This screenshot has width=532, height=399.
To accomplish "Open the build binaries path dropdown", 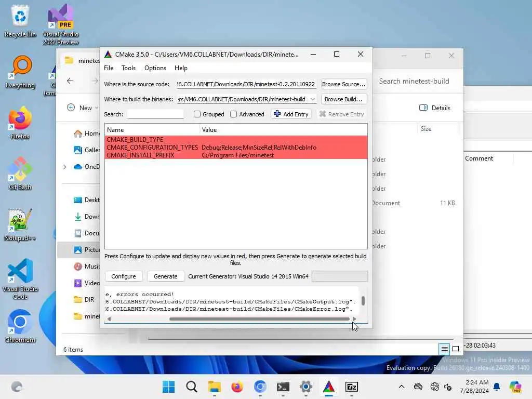I will coord(312,99).
